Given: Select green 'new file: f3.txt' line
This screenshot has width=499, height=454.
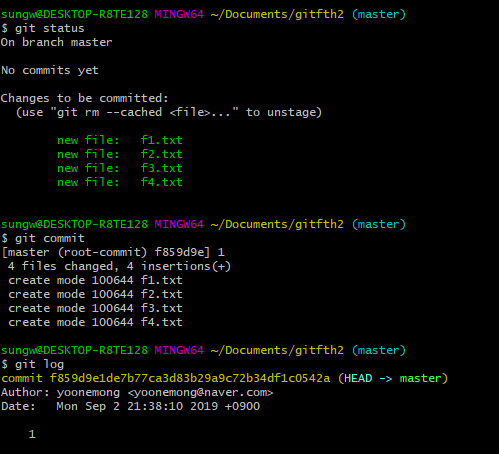Looking at the screenshot, I should click(x=120, y=168).
